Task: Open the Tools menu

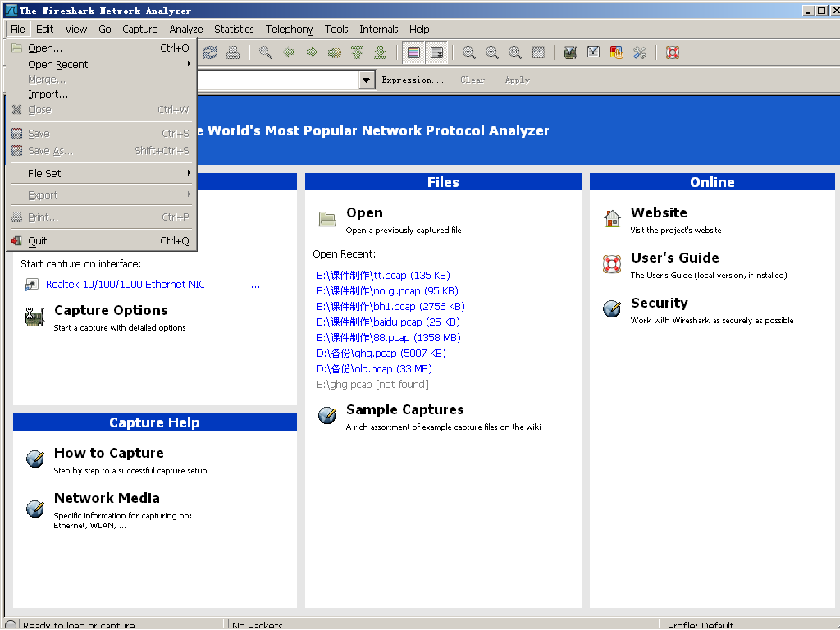Action: 336,30
